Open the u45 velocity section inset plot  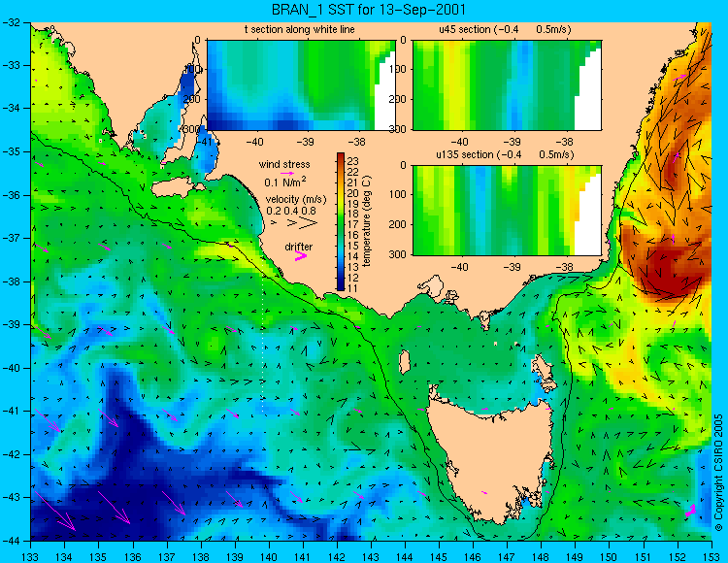click(507, 85)
